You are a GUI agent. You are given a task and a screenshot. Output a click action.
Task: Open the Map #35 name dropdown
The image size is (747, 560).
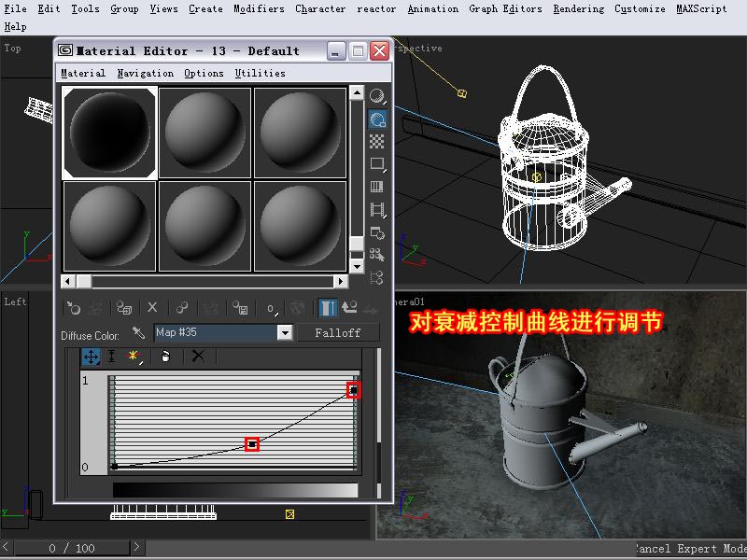pos(285,332)
